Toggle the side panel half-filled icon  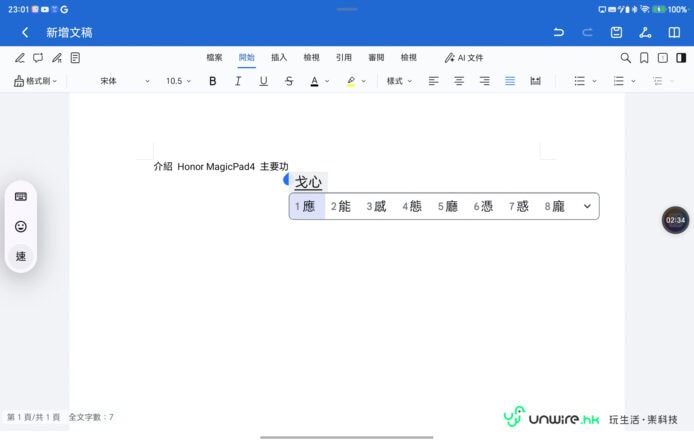tap(681, 58)
